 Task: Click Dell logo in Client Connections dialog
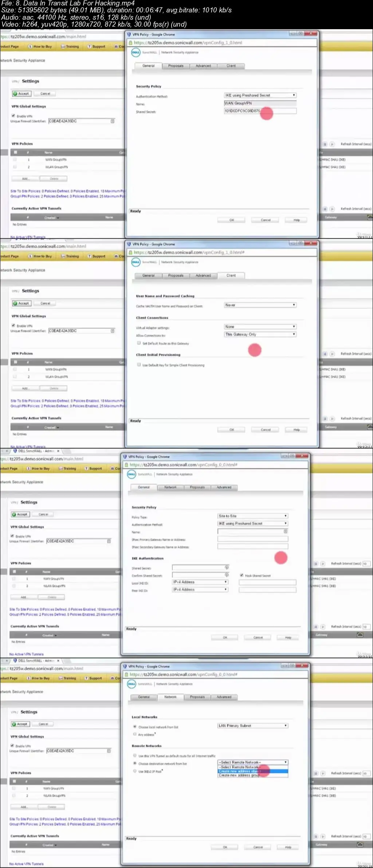coord(136,262)
